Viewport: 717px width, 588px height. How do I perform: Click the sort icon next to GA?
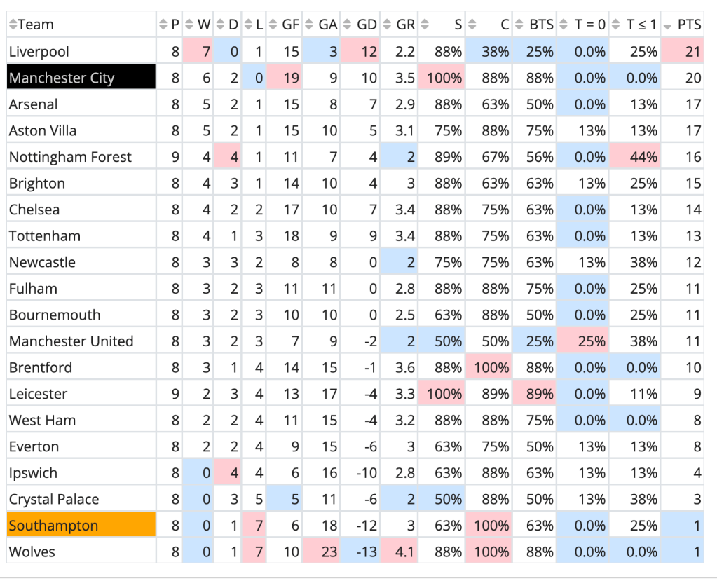(x=310, y=25)
